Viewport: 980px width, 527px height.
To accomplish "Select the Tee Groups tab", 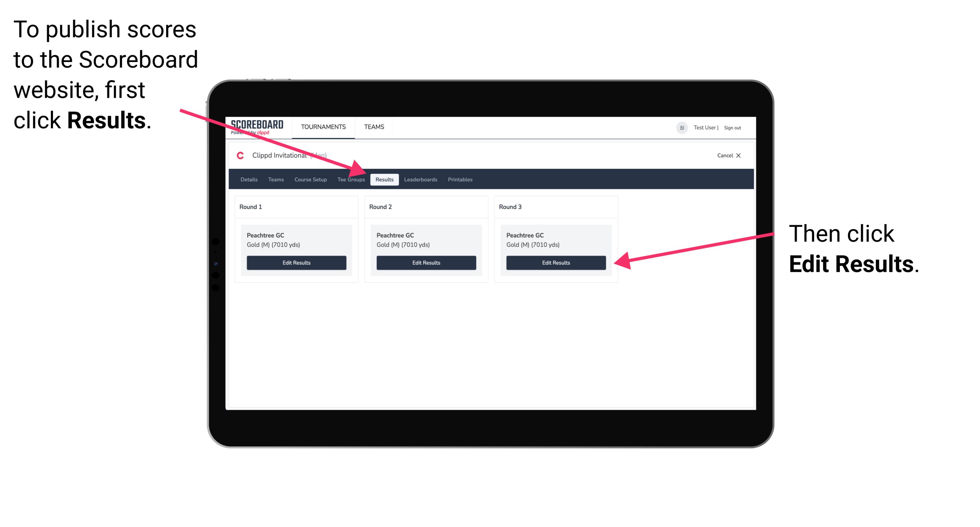I will (351, 180).
